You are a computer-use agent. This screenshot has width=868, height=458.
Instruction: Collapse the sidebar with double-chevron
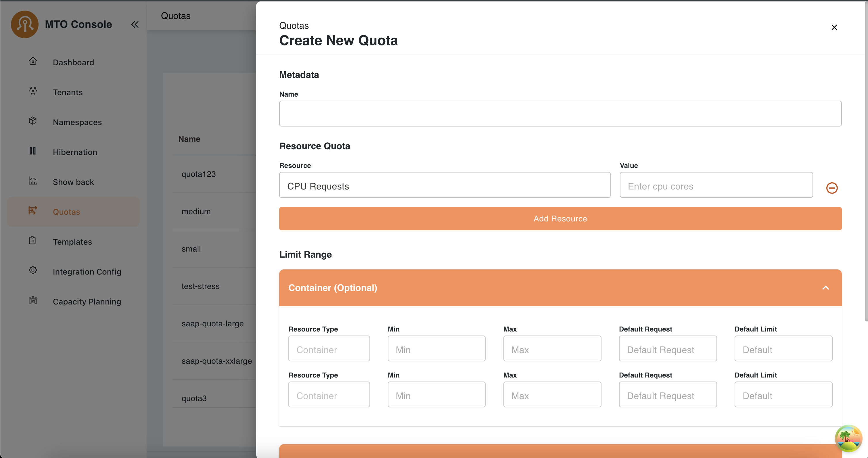(x=135, y=25)
